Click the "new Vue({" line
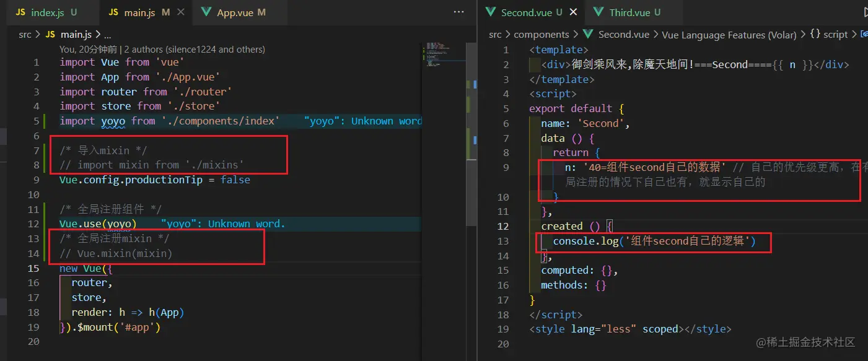This screenshot has height=361, width=868. point(86,268)
